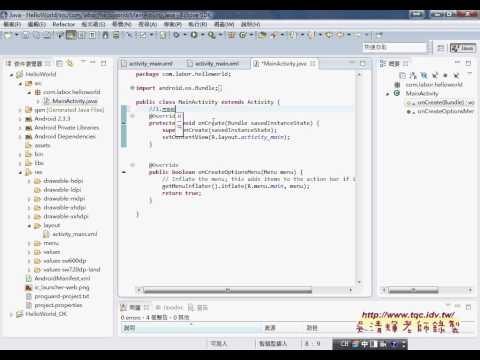The image size is (480, 360).
Task: Open the Android Virtual Device Manager icon
Action: tap(116, 35)
